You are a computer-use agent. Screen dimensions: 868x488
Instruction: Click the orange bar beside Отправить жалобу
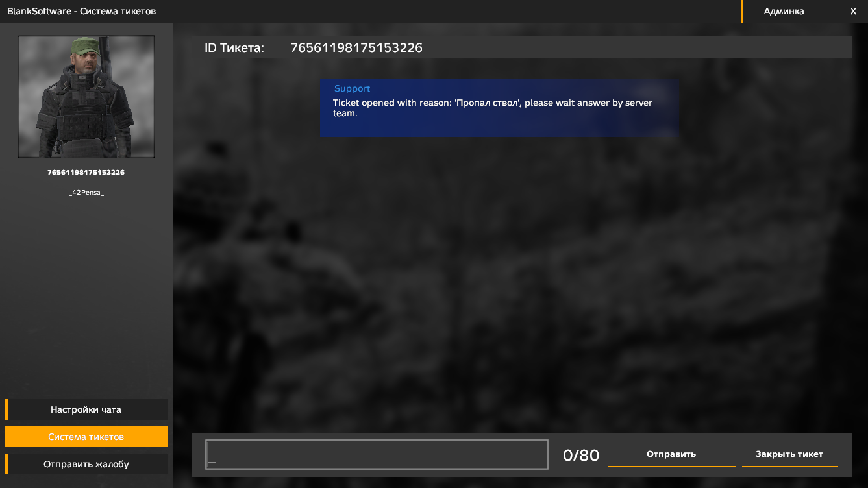pos(6,464)
